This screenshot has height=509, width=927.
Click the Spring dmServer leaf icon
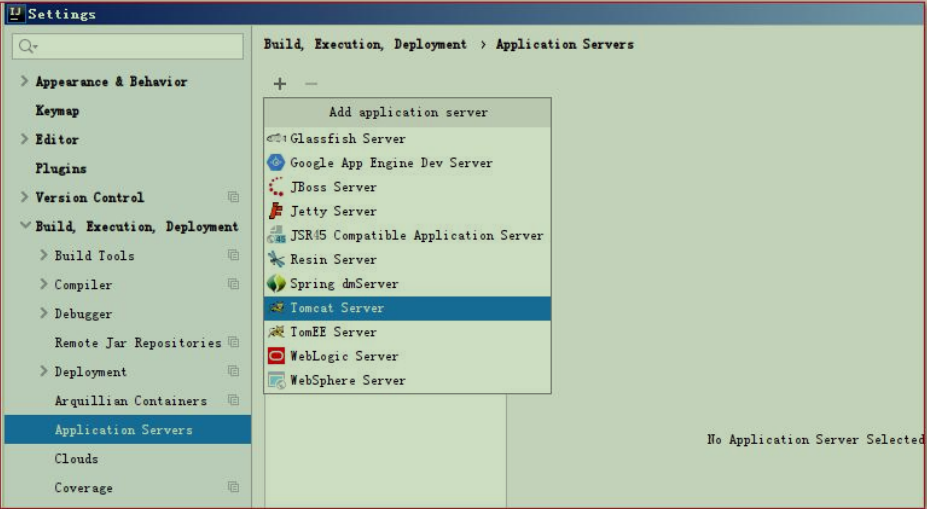tap(276, 284)
